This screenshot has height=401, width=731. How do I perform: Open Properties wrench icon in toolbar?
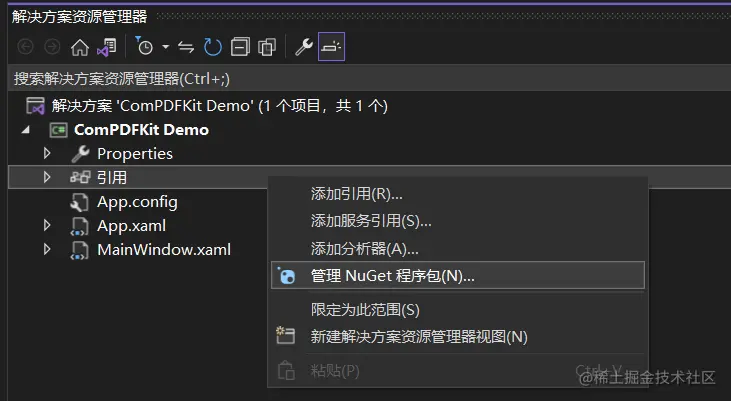[x=304, y=47]
